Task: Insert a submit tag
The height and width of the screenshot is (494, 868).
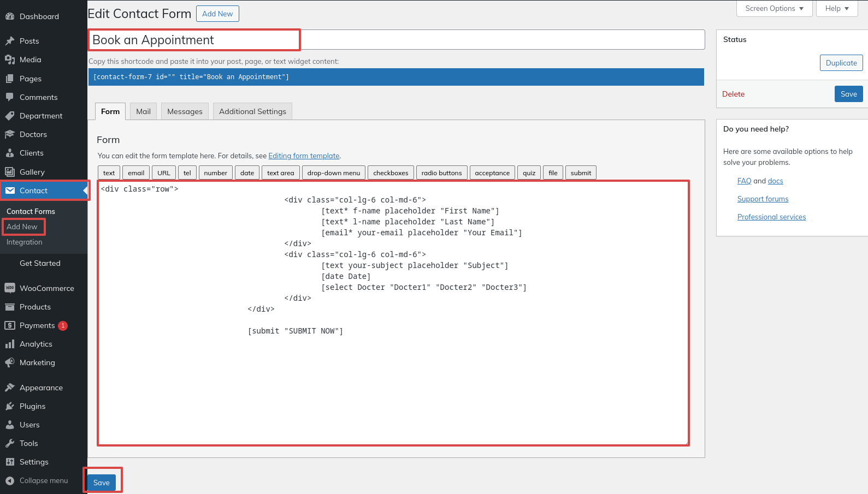Action: coord(581,173)
